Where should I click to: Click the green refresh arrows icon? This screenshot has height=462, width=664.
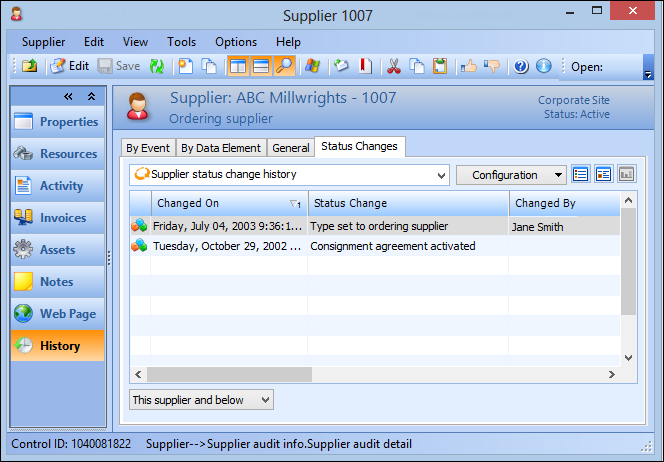(157, 66)
